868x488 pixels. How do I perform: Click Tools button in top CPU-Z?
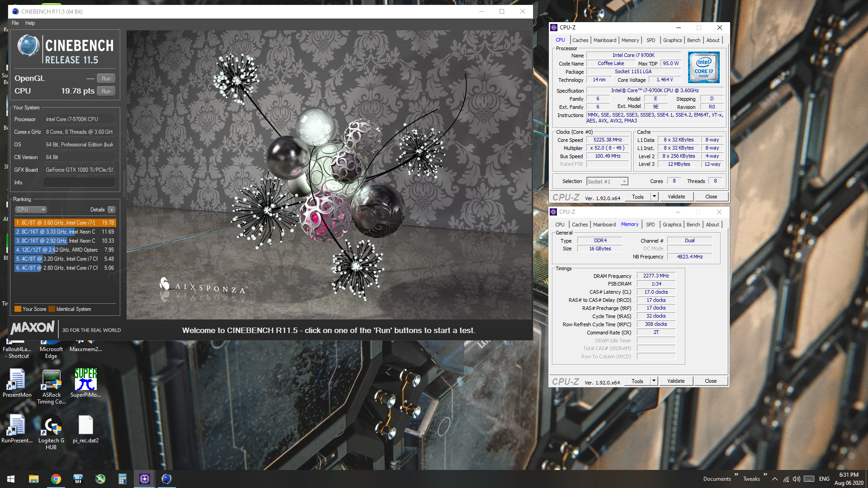point(638,197)
